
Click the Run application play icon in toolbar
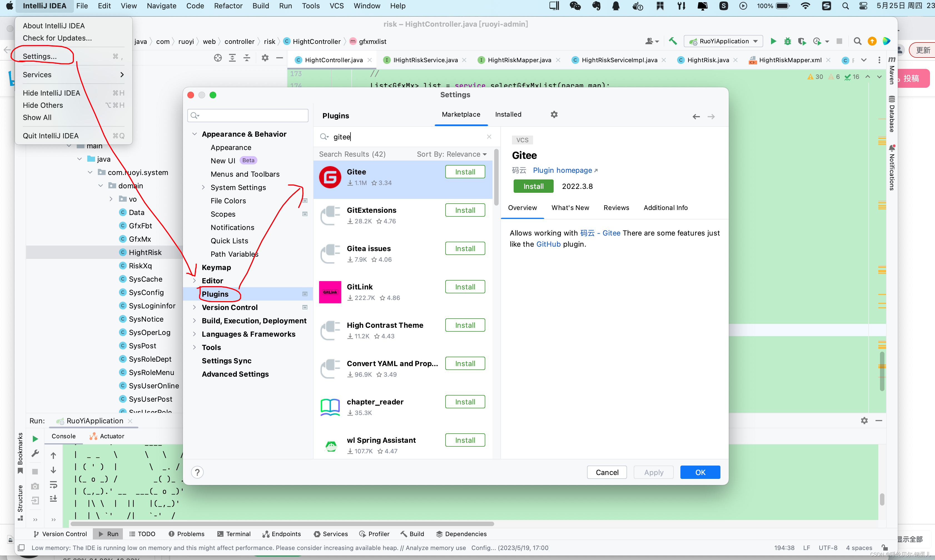[x=773, y=41]
